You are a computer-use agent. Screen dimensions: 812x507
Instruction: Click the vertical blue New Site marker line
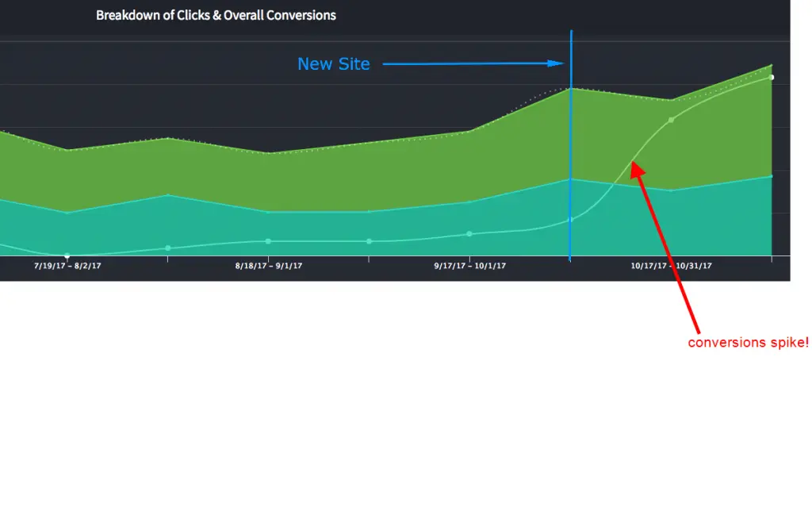pyautogui.click(x=571, y=145)
